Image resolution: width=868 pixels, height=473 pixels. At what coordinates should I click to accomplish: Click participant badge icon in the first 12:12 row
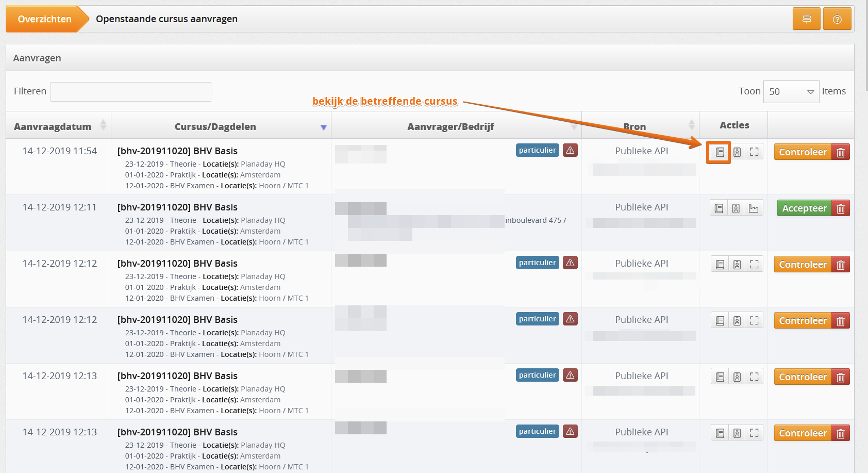(x=737, y=265)
